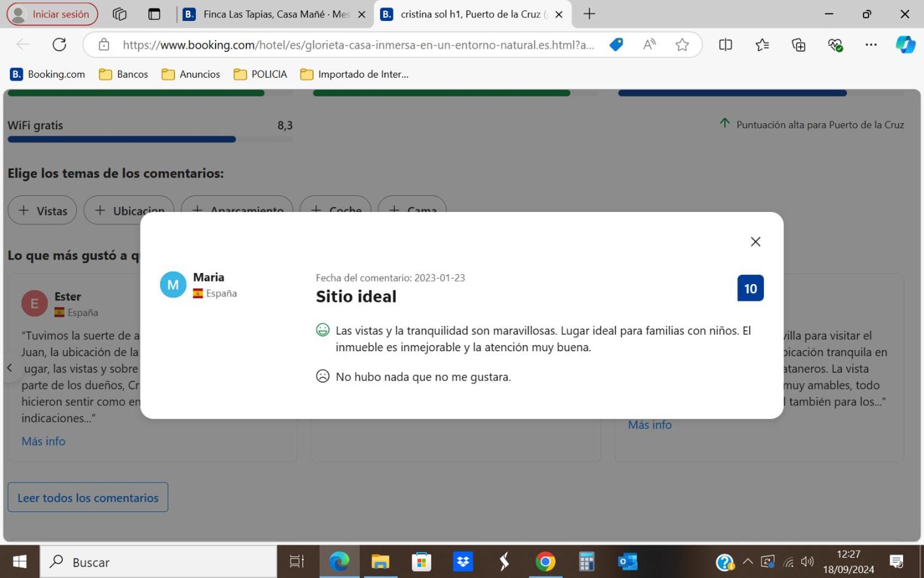
Task: Click the Iniciar sesión profile button
Action: click(x=52, y=14)
